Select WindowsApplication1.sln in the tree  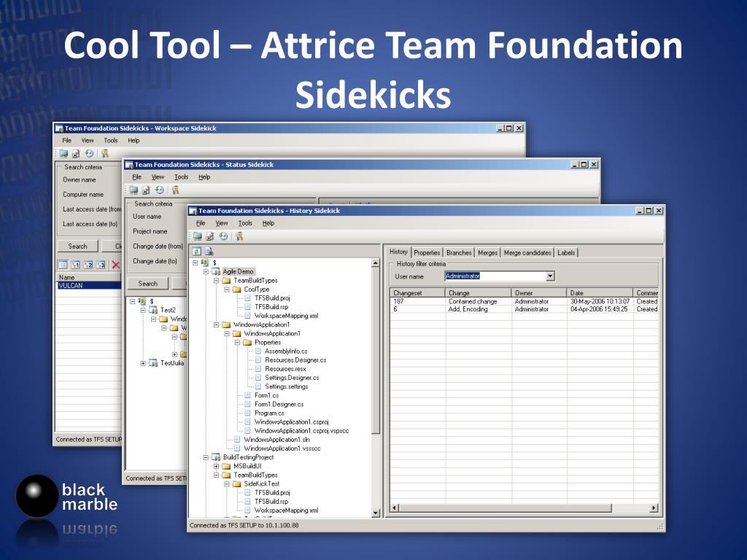(276, 440)
